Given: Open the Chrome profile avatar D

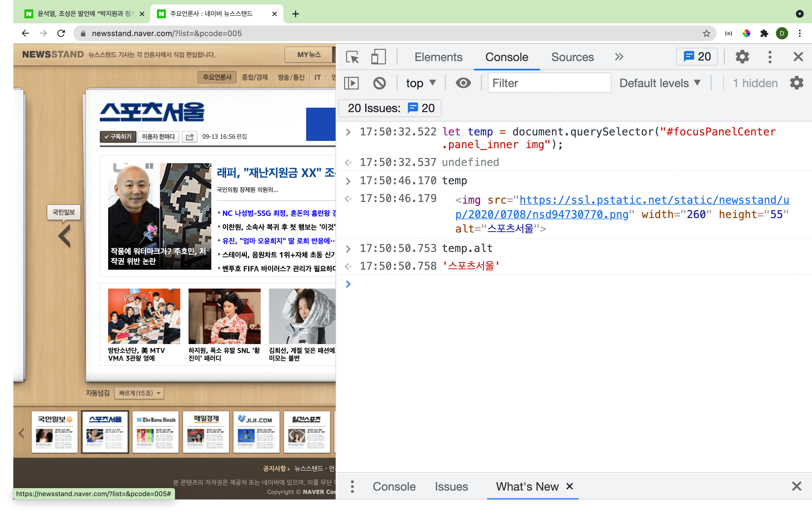Looking at the screenshot, I should tap(782, 33).
